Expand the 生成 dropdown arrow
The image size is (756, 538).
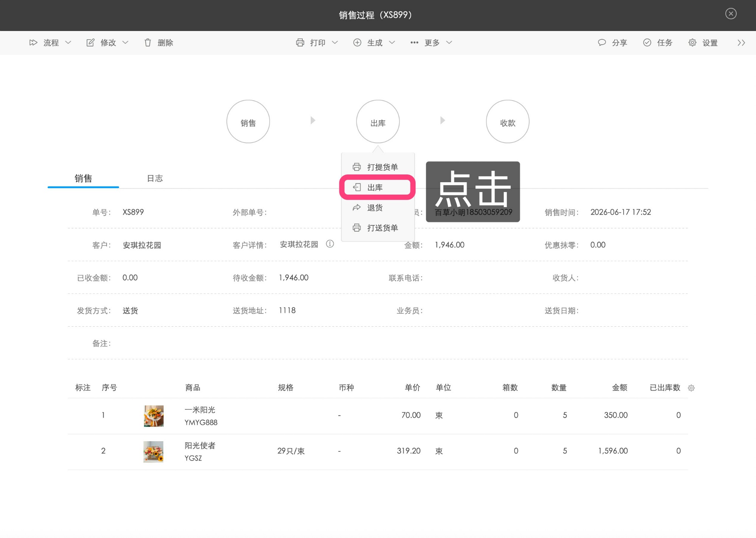[x=392, y=43]
